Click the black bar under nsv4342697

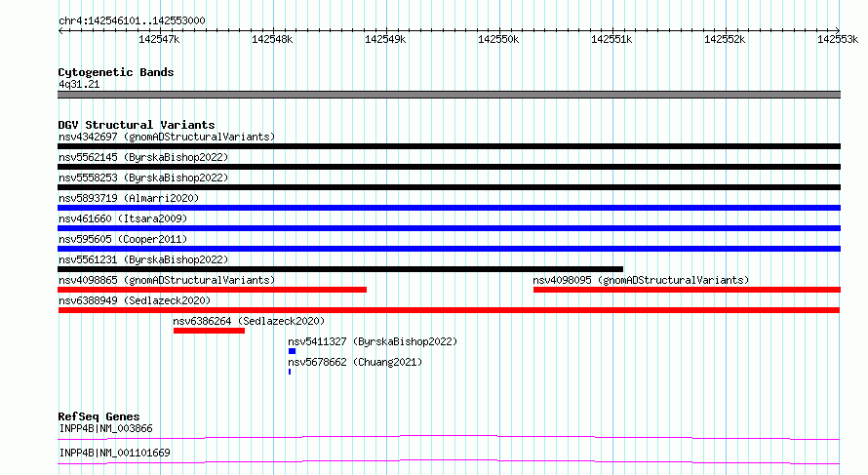pyautogui.click(x=449, y=146)
